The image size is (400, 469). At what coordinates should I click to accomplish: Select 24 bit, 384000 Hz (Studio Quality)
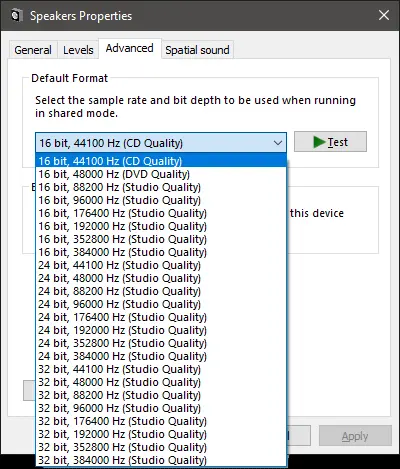pos(161,356)
